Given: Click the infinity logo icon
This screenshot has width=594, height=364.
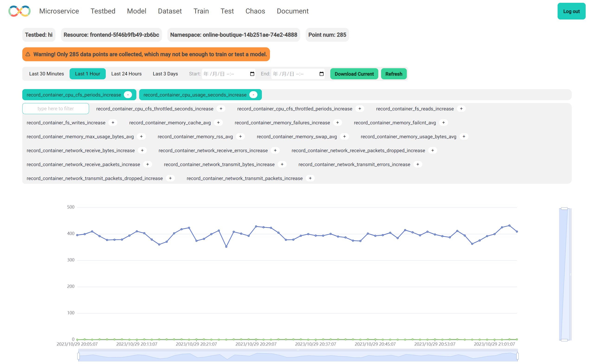Looking at the screenshot, I should pos(19,11).
